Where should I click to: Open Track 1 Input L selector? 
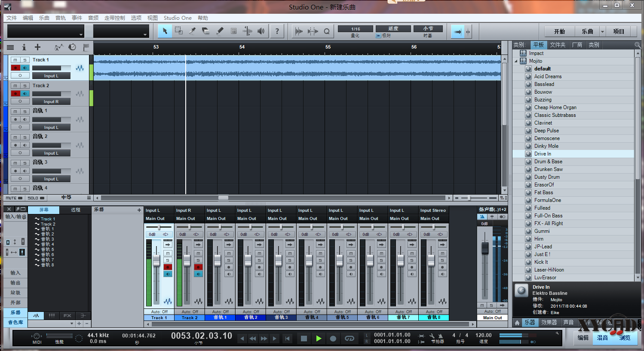click(51, 76)
